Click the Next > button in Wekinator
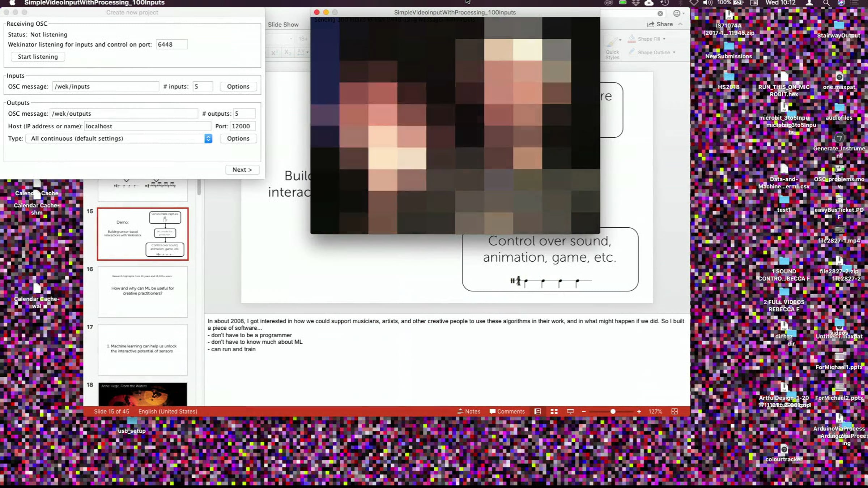 coord(242,170)
